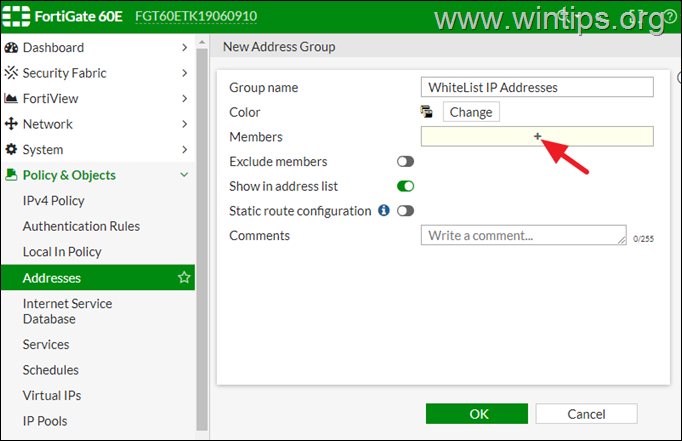Click the System gear icon
682x441 pixels.
pyautogui.click(x=11, y=150)
